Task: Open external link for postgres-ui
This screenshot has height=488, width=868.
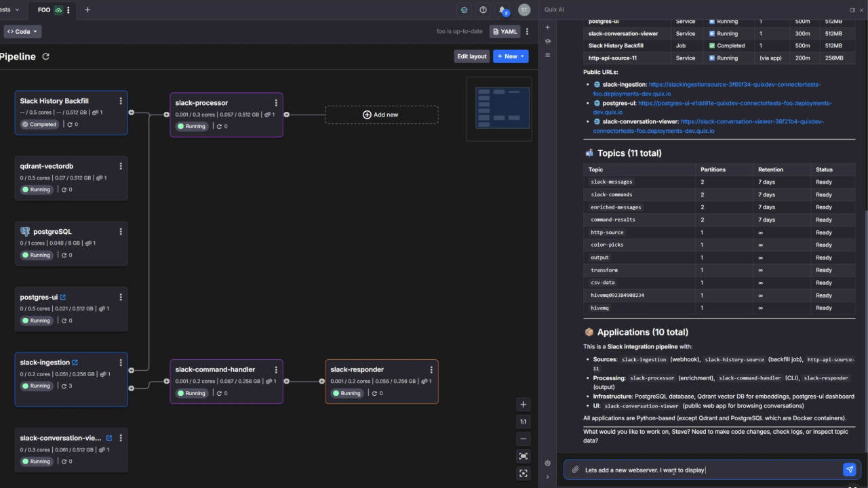Action: [63, 298]
